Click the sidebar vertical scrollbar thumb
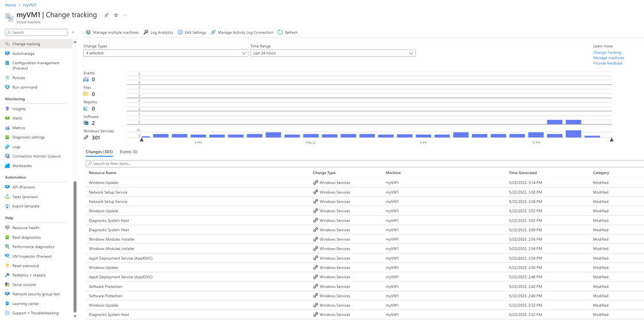The image size is (644, 320). coord(75,246)
